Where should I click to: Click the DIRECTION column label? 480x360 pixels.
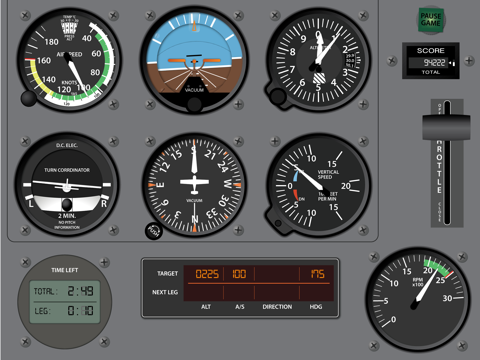(x=277, y=307)
